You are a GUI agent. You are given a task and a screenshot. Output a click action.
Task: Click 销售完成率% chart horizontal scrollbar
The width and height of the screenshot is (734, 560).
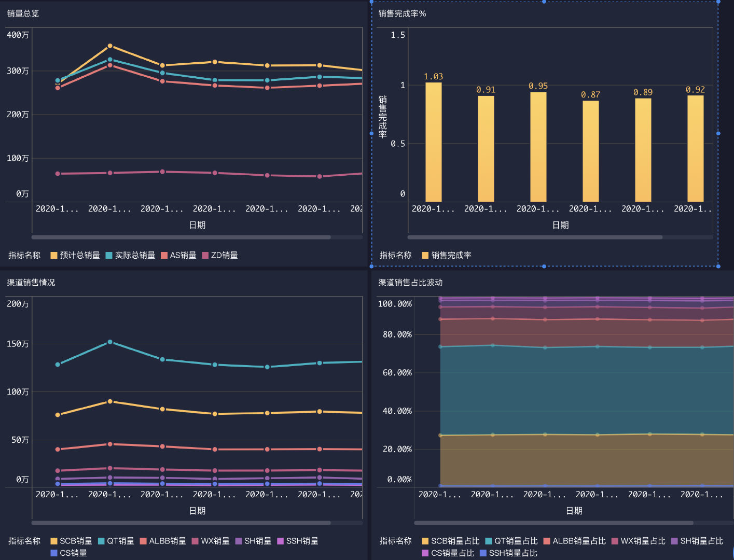pos(535,237)
